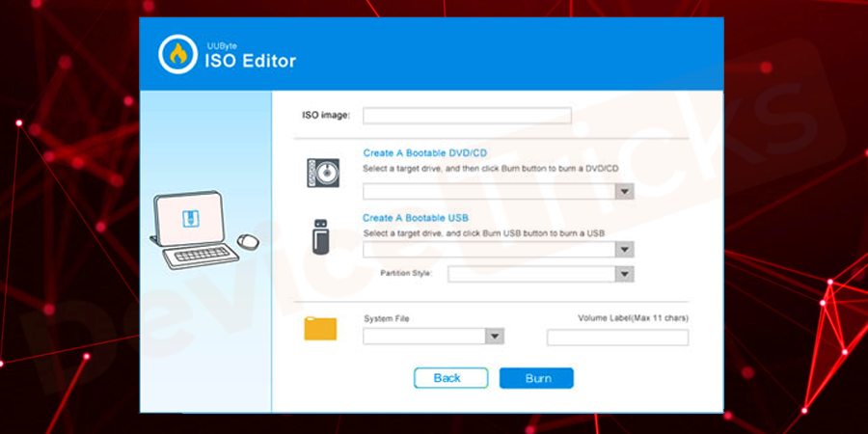Click the USB burn instruction text
The width and height of the screenshot is (868, 434).
click(484, 233)
